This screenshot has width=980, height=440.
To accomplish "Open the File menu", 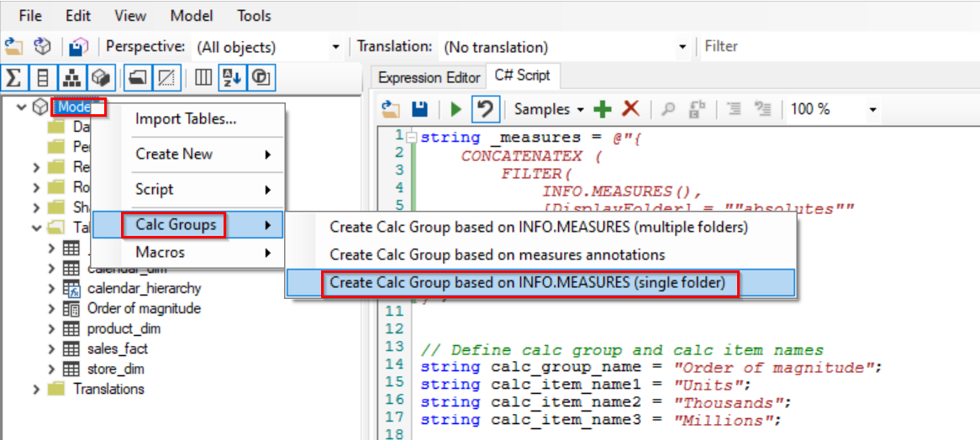I will [x=30, y=16].
